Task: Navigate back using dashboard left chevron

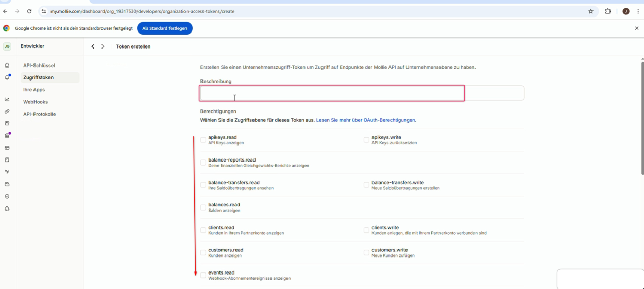Action: tap(93, 46)
